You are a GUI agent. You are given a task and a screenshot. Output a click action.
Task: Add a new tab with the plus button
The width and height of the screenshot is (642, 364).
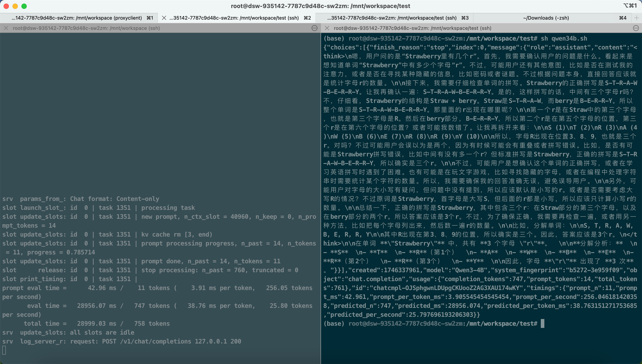[637, 18]
